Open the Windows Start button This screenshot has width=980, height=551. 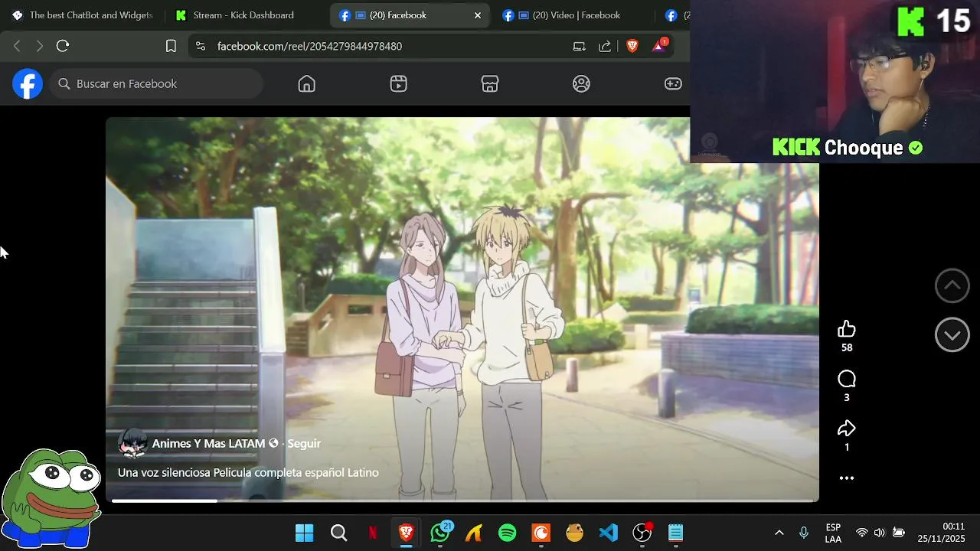tap(305, 533)
